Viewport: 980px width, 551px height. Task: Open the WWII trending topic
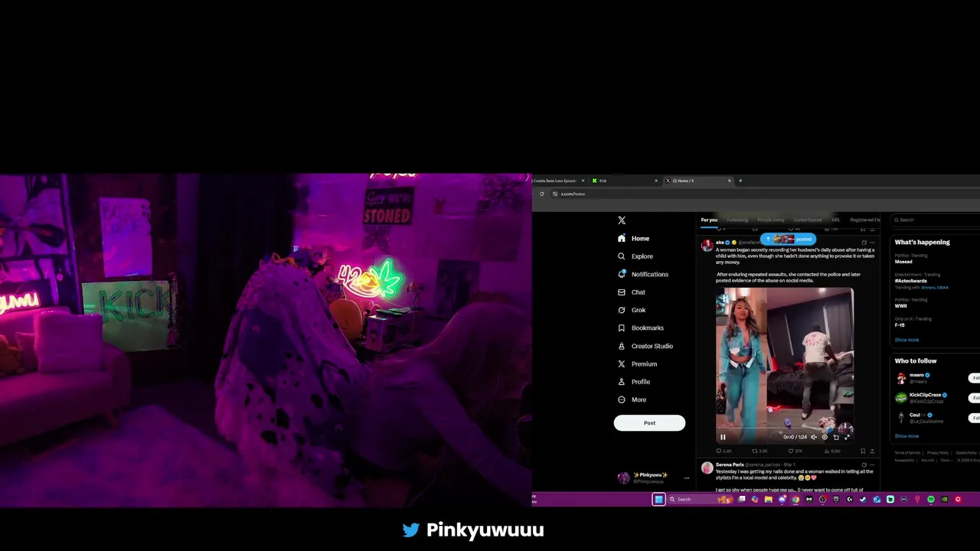pos(901,306)
